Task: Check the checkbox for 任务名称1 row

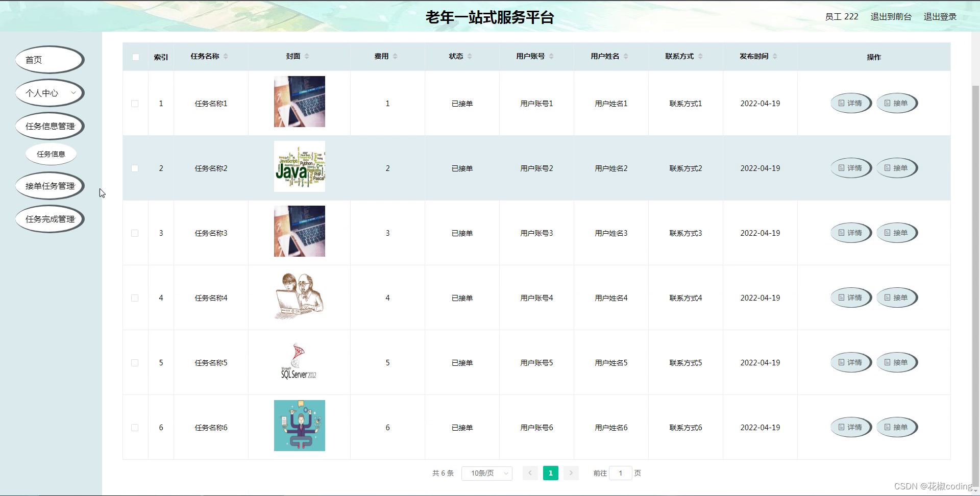Action: [135, 103]
